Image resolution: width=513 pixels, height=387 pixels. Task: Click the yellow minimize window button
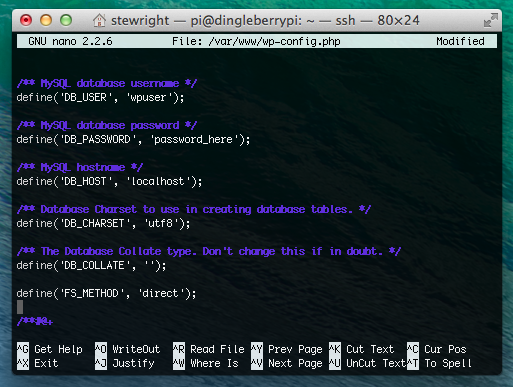46,20
